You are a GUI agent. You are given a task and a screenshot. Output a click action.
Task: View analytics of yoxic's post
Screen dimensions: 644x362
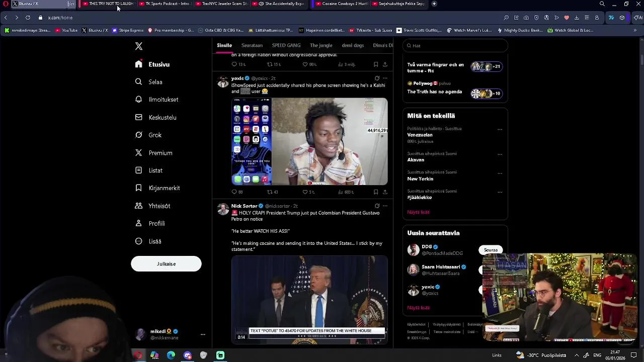tap(346, 192)
